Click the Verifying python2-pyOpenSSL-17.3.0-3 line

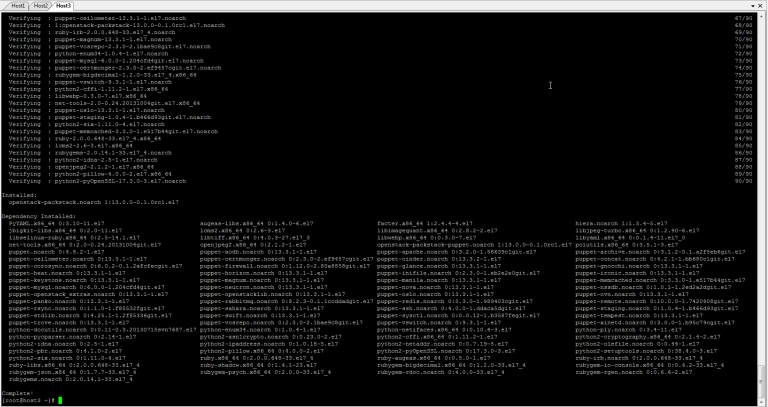pos(97,181)
